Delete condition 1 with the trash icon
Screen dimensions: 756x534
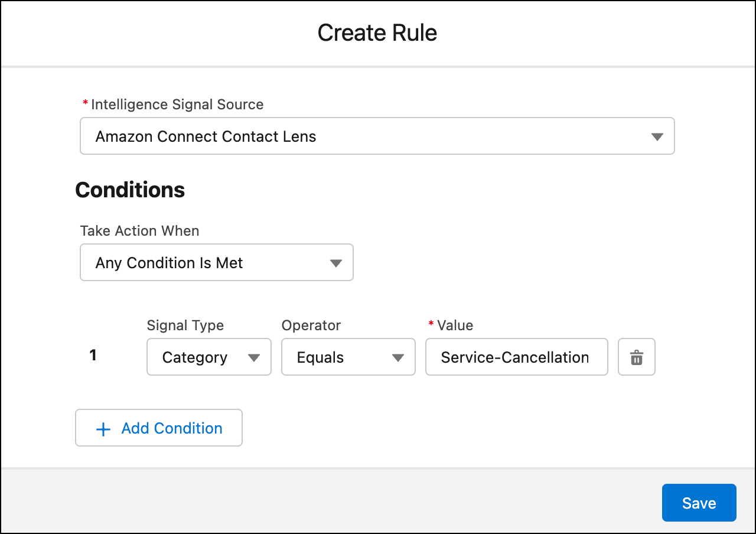point(637,357)
